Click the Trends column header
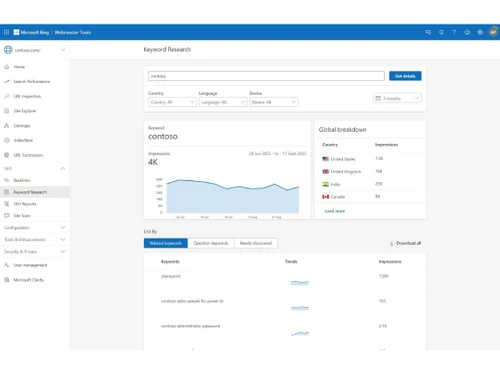This screenshot has height=375, width=500. (x=291, y=262)
